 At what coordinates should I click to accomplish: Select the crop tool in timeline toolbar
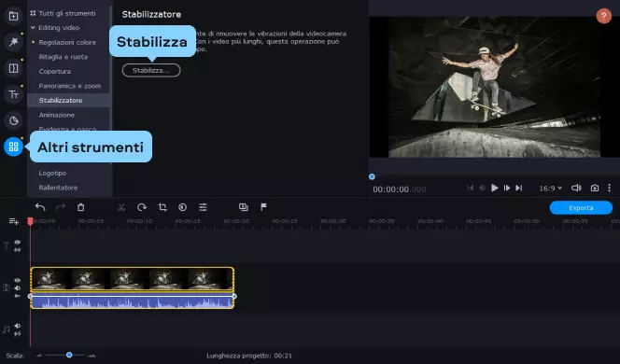[x=162, y=207]
